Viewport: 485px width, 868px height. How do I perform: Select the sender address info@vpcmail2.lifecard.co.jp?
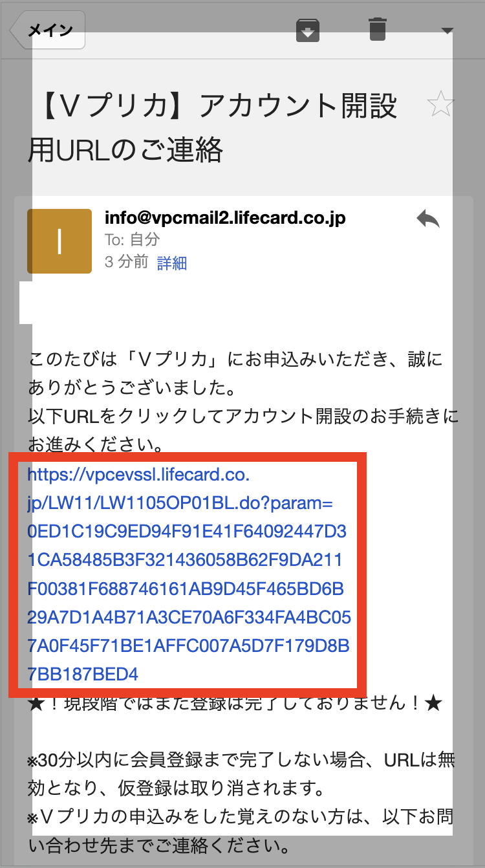(x=225, y=219)
